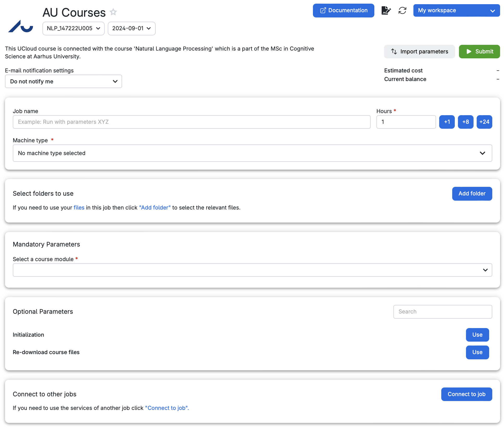Open the 2024-09-01 version dropdown
Screen dimensions: 504x431
[x=131, y=28]
